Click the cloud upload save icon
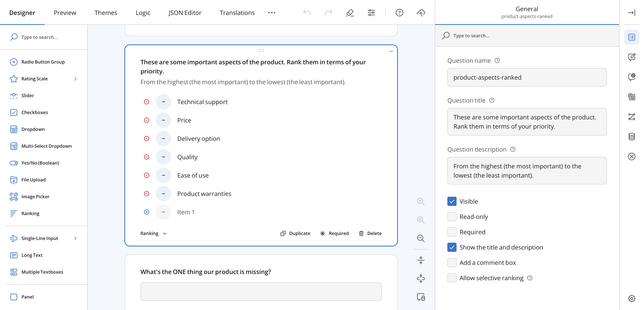 coord(421,12)
